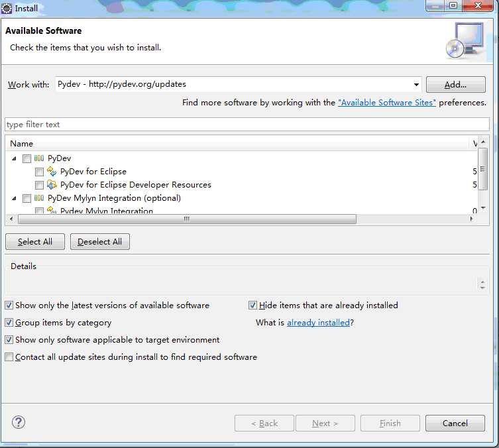This screenshot has height=448, width=499.
Task: Check the PyDev for Eclipse checkbox
Action: pos(39,172)
